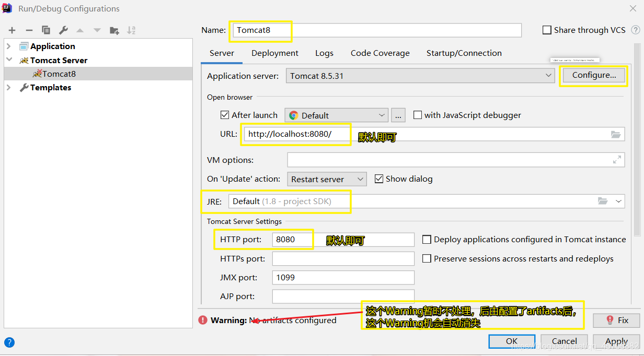Screen dimensions: 644x356
Task: Select the Application tree label
Action: click(x=53, y=46)
